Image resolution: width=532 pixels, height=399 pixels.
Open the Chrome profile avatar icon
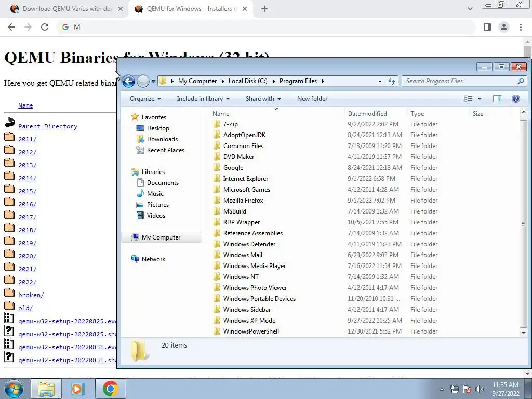pos(504,27)
